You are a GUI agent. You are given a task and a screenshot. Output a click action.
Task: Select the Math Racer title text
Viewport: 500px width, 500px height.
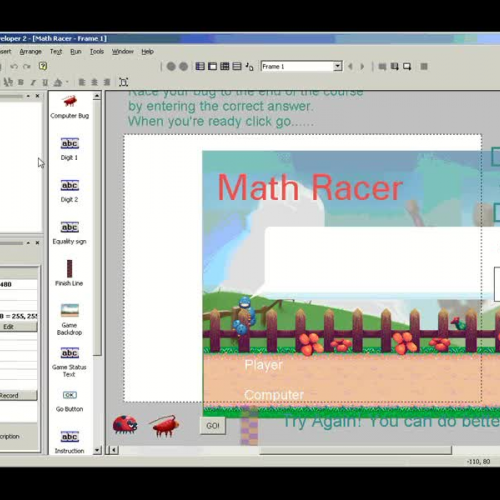coord(310,187)
